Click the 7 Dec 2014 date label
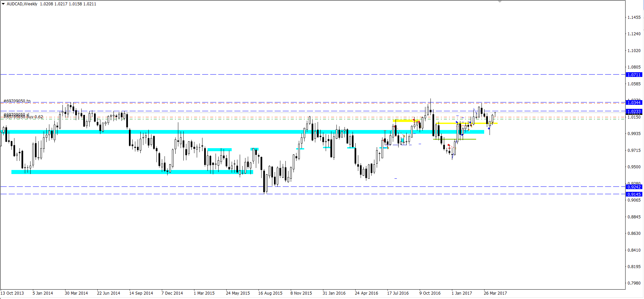Image resolution: width=644 pixels, height=299 pixels. [x=172, y=293]
